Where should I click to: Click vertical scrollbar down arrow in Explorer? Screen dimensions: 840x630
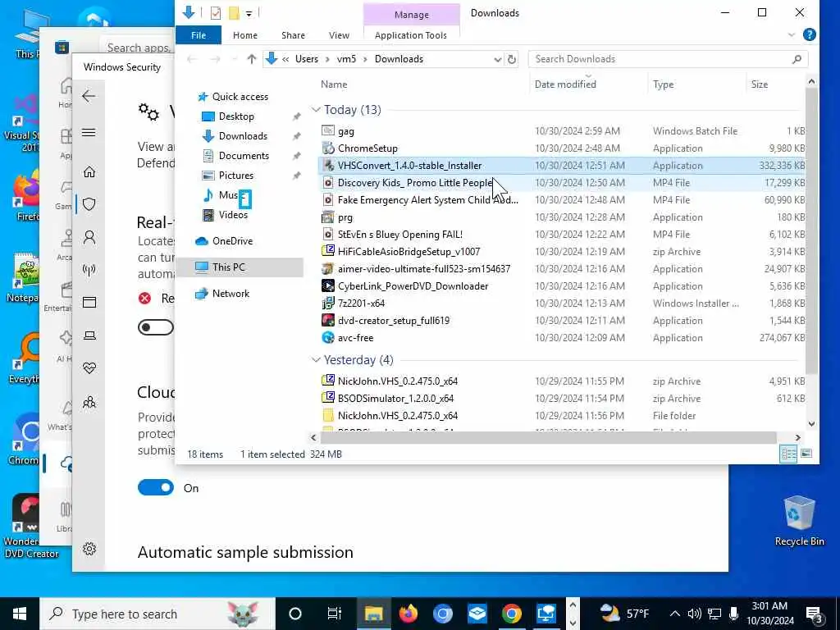click(811, 424)
